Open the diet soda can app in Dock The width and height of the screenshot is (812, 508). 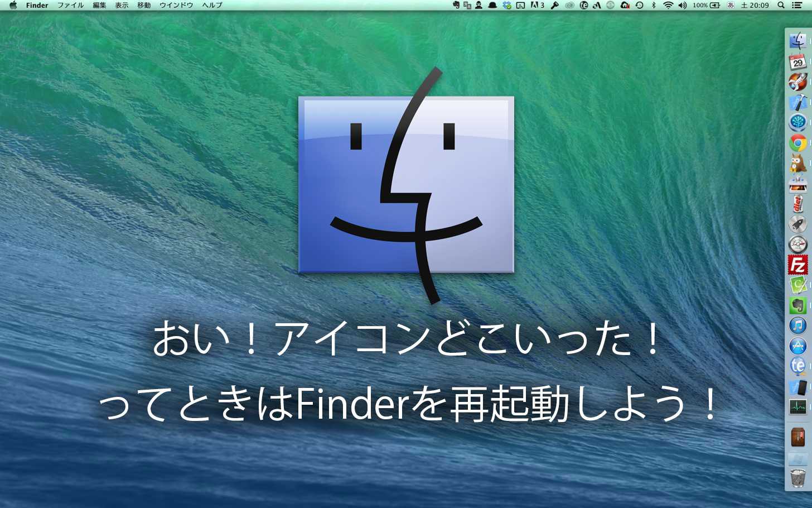797,204
